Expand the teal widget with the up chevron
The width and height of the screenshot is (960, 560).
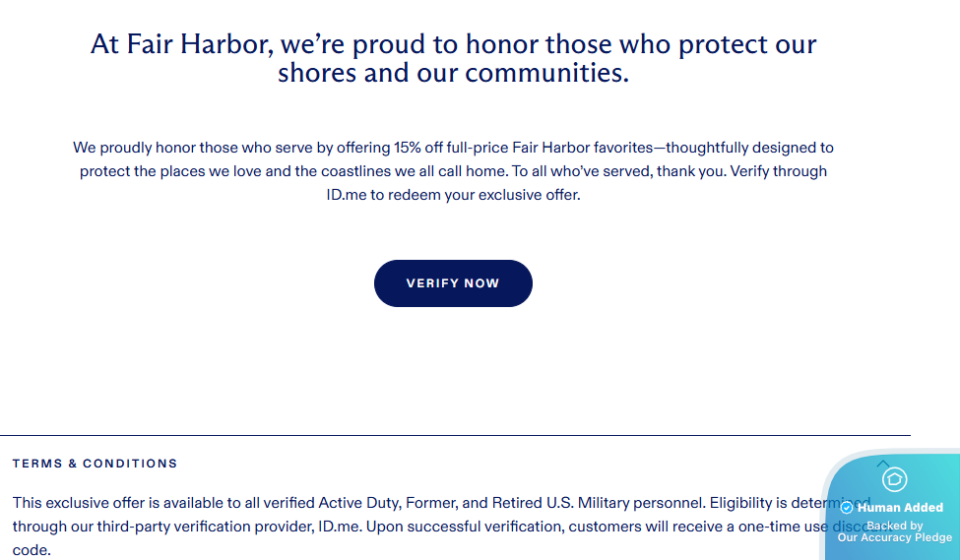click(x=882, y=464)
